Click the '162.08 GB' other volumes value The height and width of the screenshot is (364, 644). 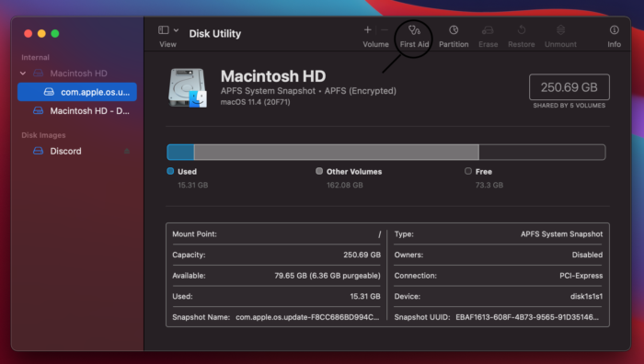345,185
